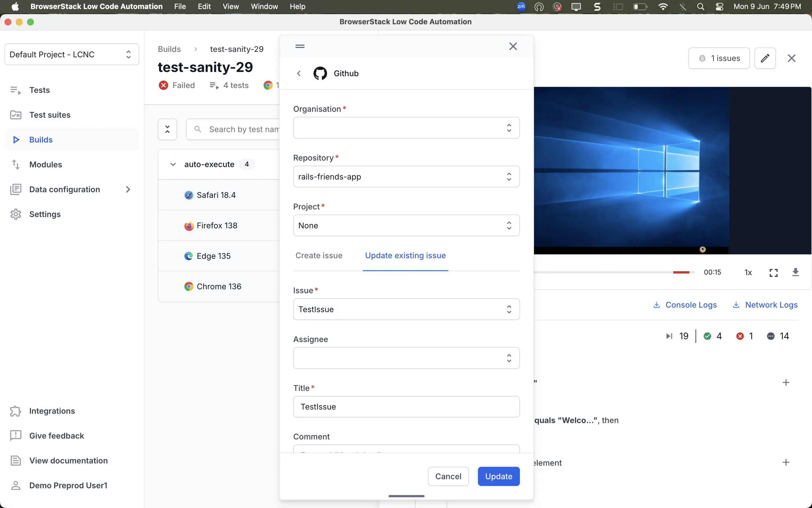Open the Window menu
Screen dimensions: 812x508
264,6
